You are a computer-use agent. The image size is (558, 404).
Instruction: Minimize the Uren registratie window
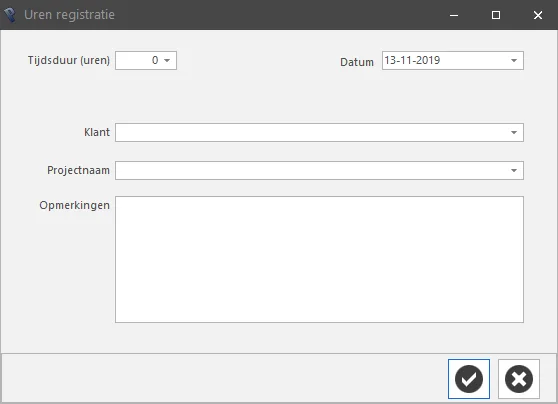pos(454,15)
